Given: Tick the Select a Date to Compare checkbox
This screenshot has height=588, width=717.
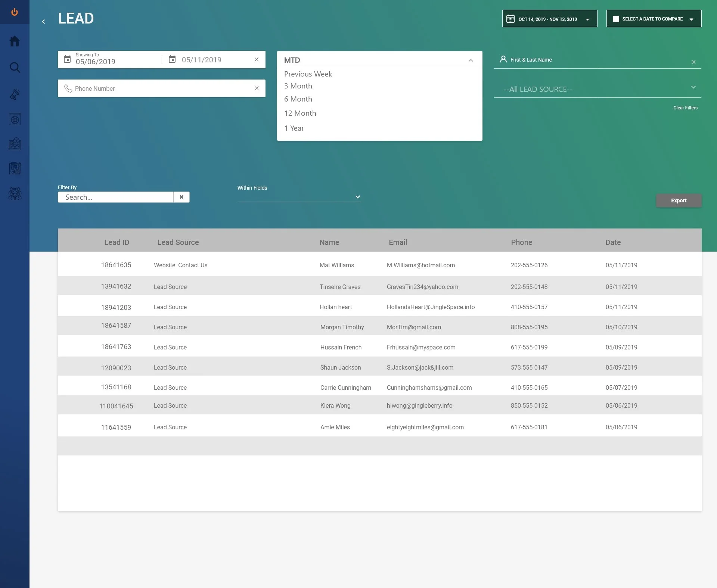Looking at the screenshot, I should 616,19.
